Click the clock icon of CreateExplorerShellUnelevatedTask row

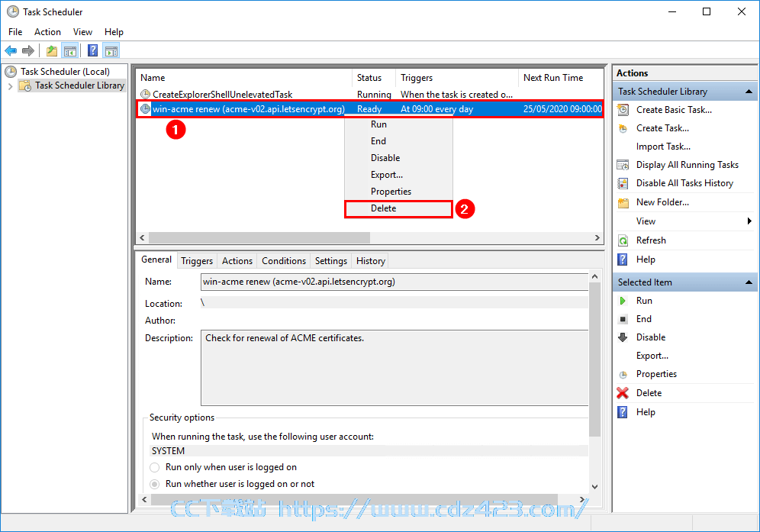coord(146,94)
